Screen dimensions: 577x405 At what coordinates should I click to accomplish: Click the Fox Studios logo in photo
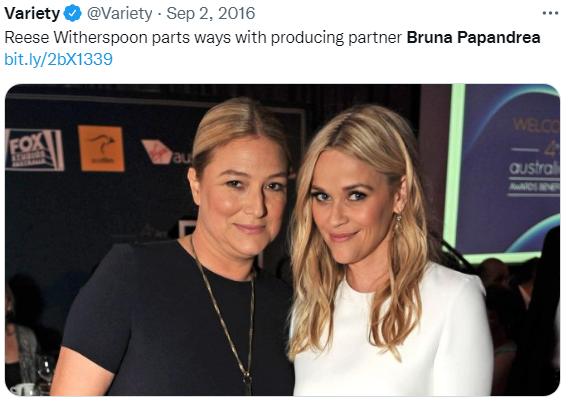34,150
